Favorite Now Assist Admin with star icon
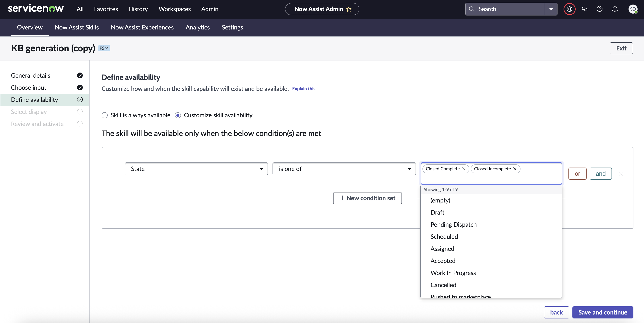 349,9
